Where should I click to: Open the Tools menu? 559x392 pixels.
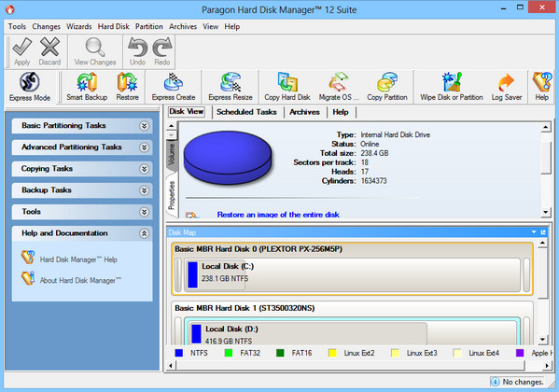pos(17,26)
